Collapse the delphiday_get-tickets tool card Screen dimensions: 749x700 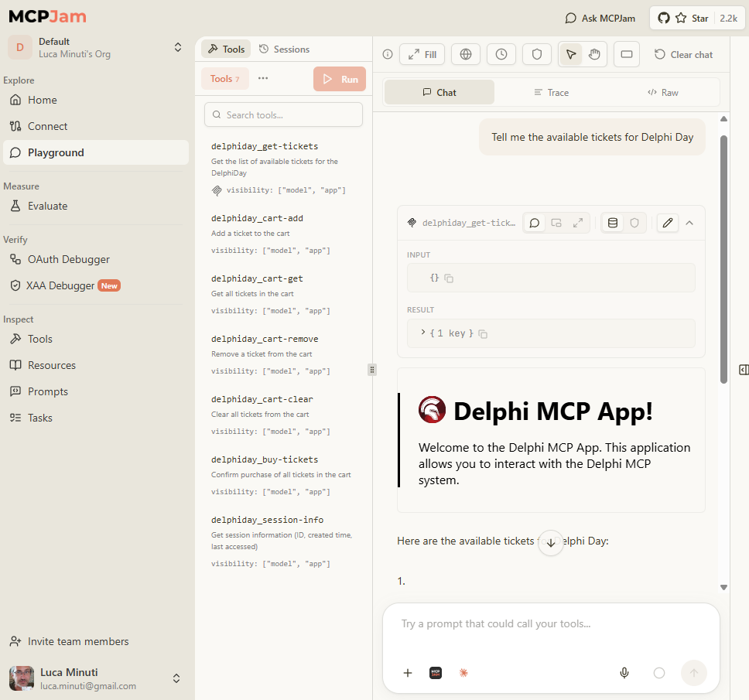(689, 223)
